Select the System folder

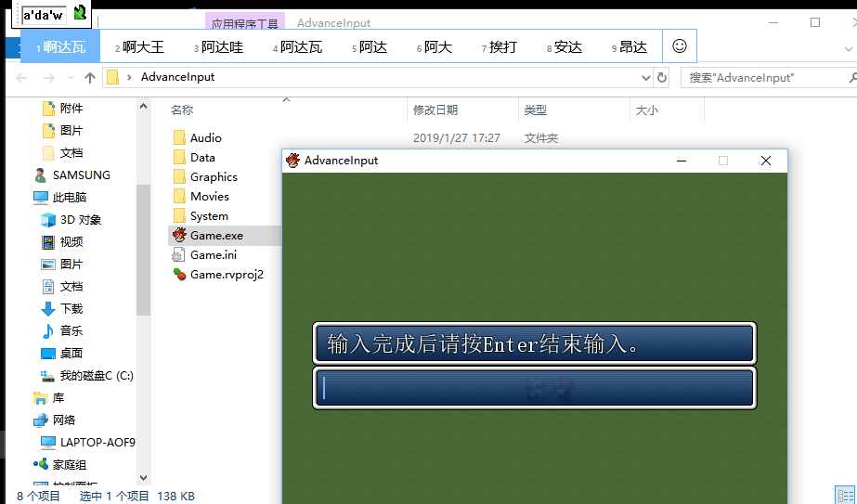click(x=209, y=216)
